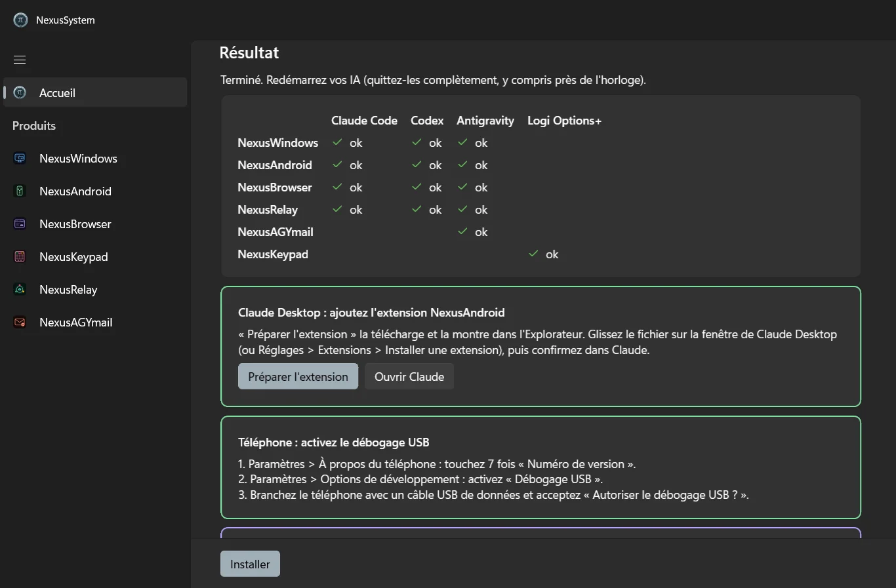Open NexusAGYmail in sidebar
The height and width of the screenshot is (588, 896).
[x=95, y=322]
